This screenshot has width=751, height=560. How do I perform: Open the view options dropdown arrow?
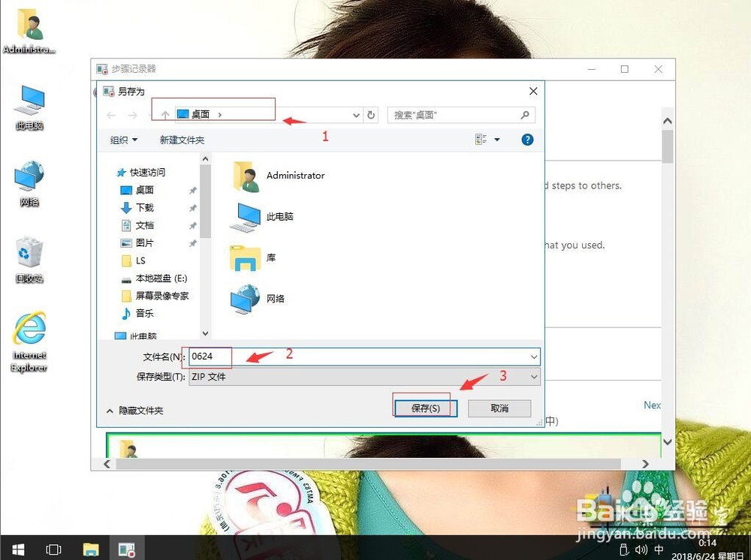coord(496,140)
